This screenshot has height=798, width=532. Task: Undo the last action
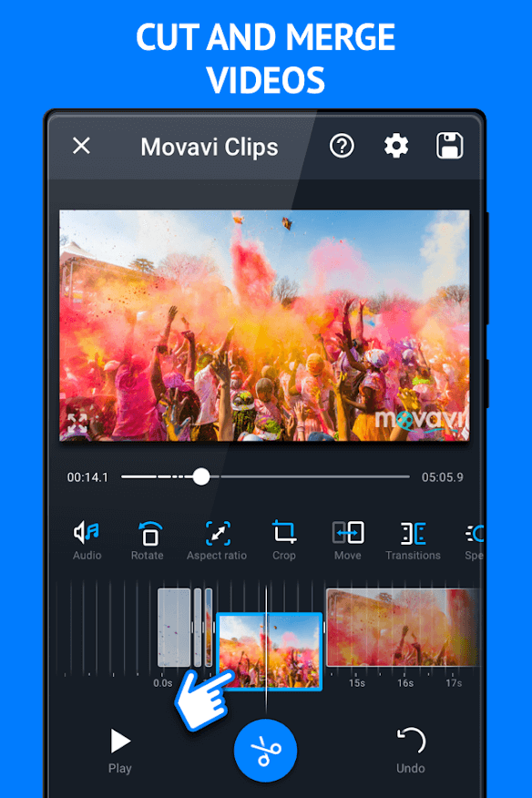(x=410, y=752)
